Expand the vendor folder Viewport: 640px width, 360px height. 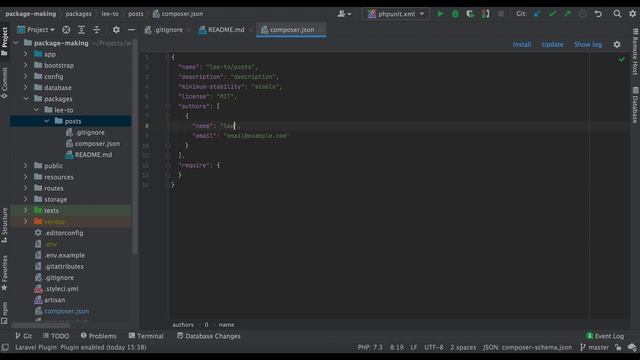click(x=26, y=222)
